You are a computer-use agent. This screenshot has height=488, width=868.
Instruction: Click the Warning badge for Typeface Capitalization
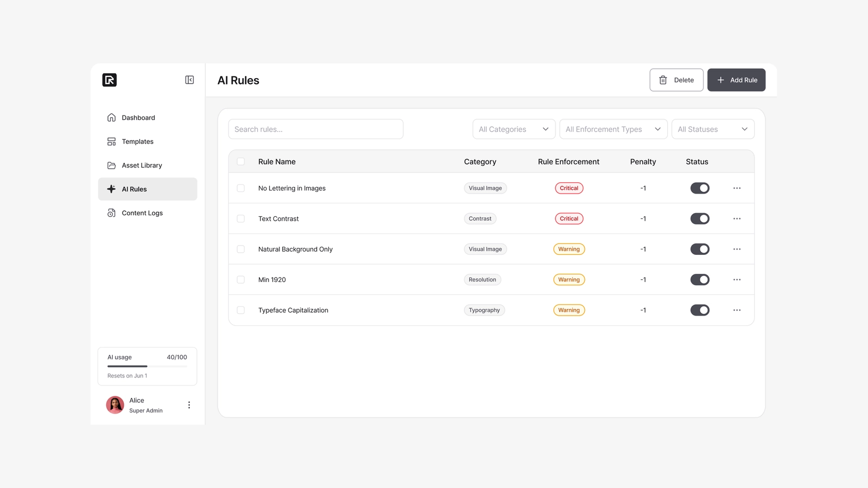click(569, 310)
